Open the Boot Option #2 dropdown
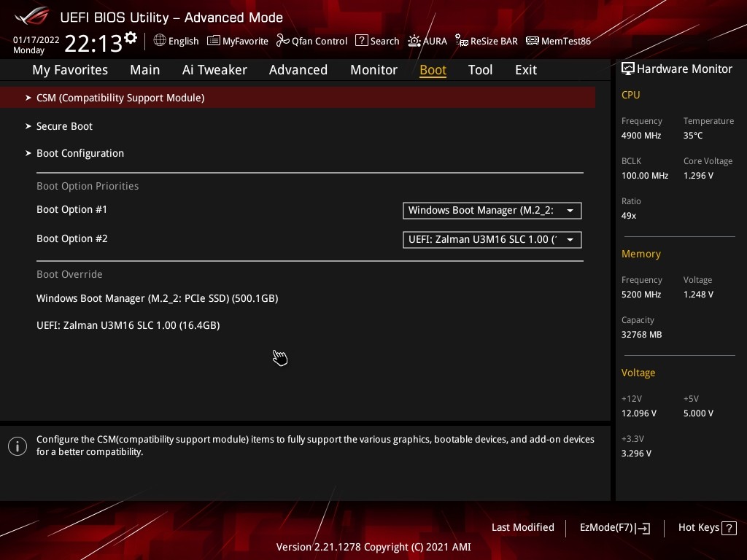Viewport: 747px width, 560px height. 492,240
